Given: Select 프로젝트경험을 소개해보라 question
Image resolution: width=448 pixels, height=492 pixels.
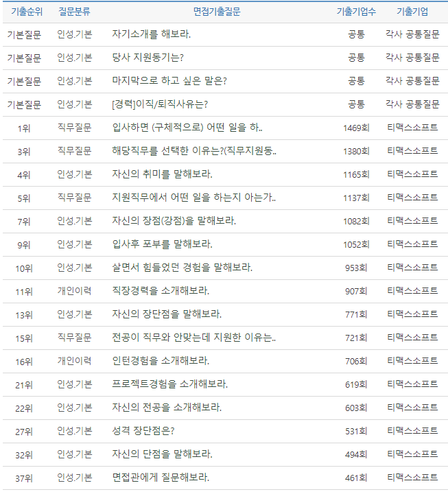Looking at the screenshot, I should (x=169, y=384).
